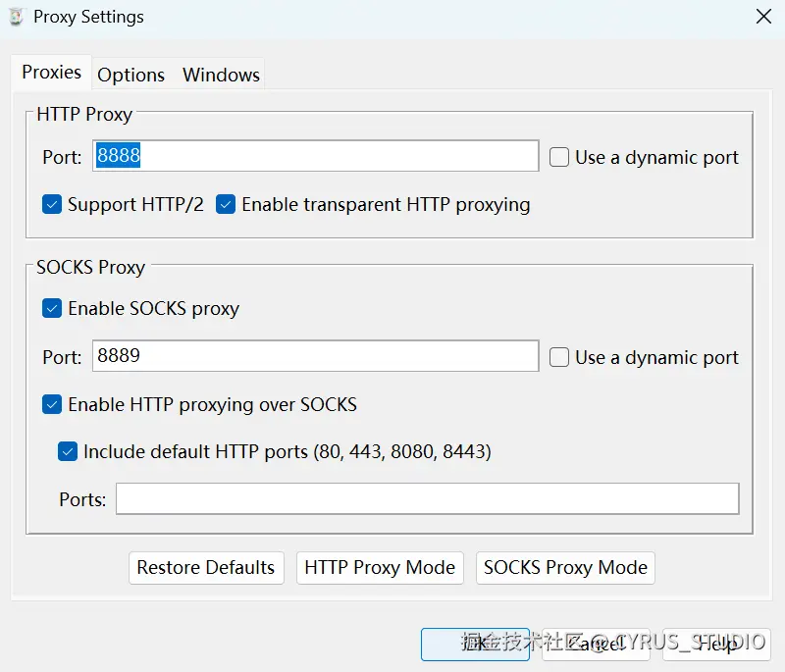
Task: Focus the additional Ports text field
Action: (427, 498)
